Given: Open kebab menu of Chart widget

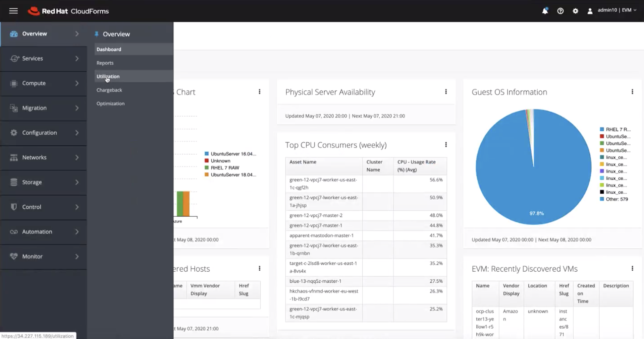Looking at the screenshot, I should tap(259, 91).
